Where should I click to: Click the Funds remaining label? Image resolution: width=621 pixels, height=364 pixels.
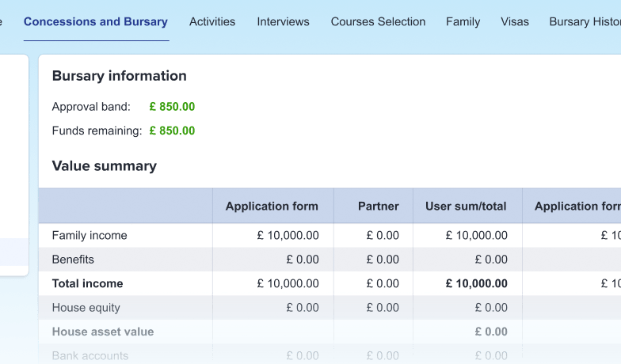click(x=97, y=131)
